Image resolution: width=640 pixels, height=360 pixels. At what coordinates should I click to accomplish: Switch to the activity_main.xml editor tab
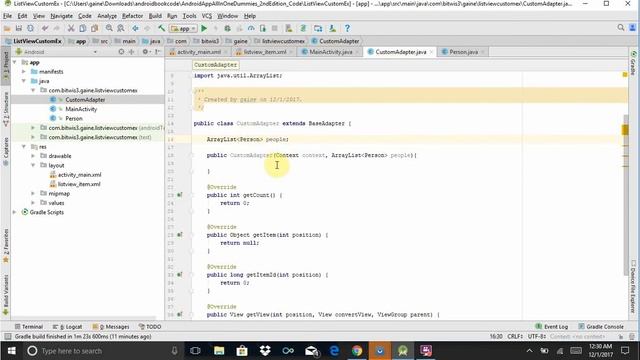pos(198,52)
